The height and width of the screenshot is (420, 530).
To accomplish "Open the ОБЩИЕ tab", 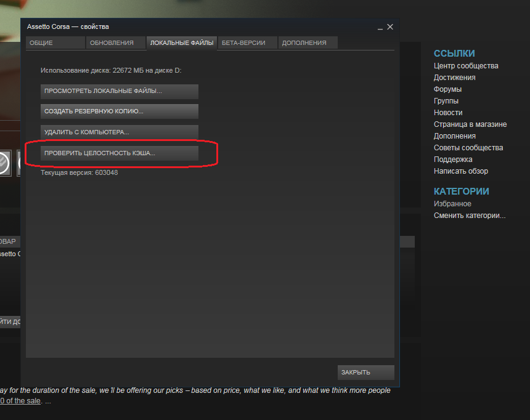I will (x=55, y=42).
